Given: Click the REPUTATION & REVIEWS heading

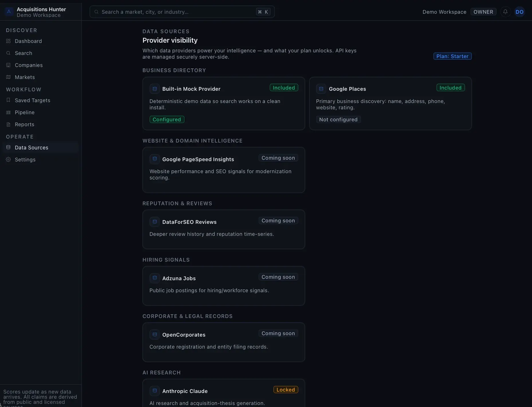Looking at the screenshot, I should point(177,204).
